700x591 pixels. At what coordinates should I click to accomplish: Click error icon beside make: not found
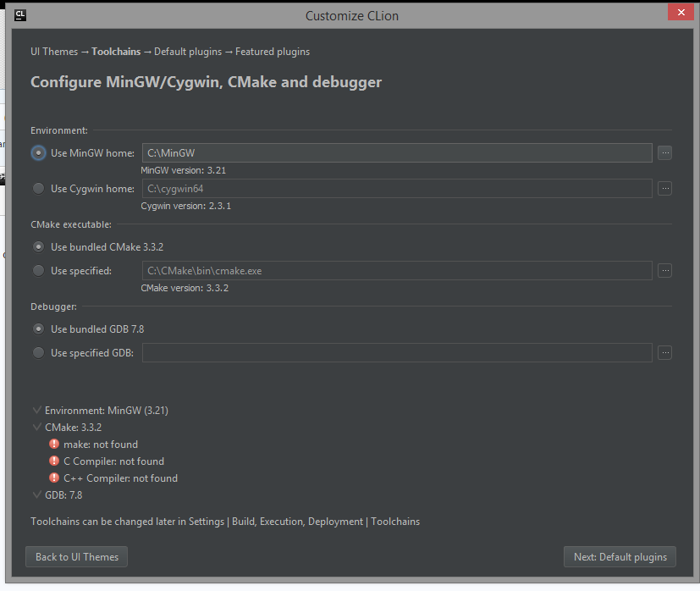tap(54, 445)
